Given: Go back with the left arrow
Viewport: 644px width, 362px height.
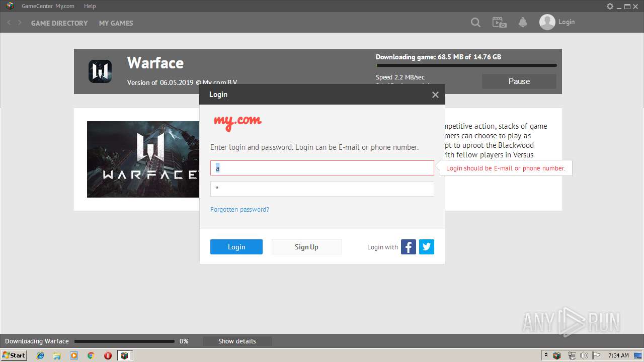Looking at the screenshot, I should 9,23.
